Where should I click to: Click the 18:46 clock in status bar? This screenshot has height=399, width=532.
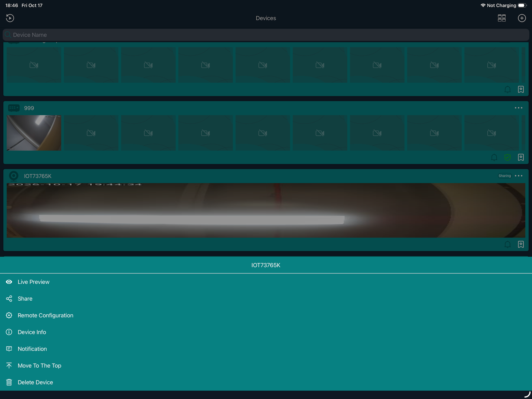11,5
